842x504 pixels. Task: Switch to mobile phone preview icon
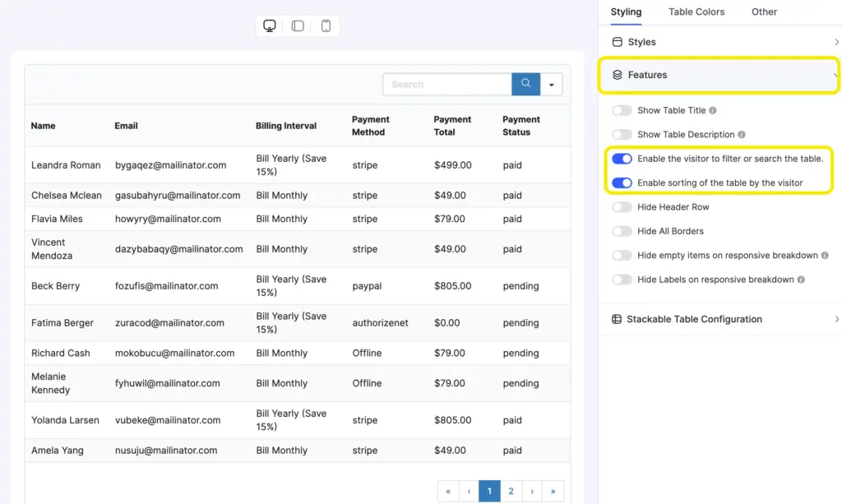(326, 25)
